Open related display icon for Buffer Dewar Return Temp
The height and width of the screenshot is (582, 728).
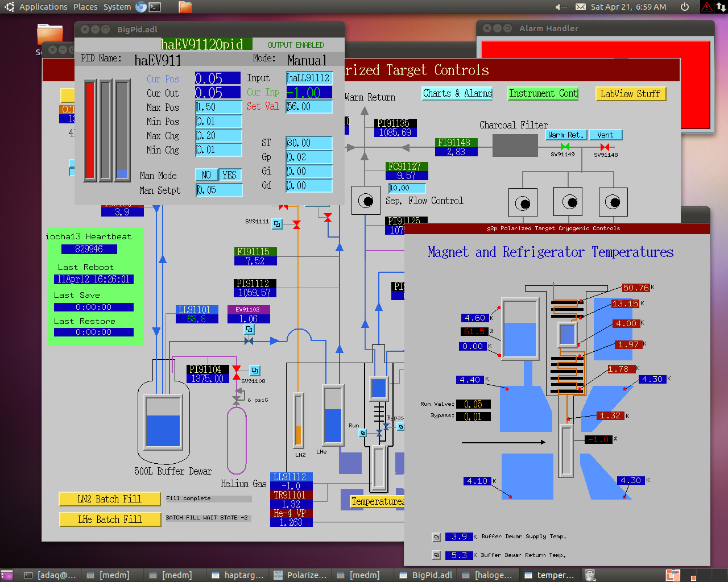pyautogui.click(x=436, y=555)
